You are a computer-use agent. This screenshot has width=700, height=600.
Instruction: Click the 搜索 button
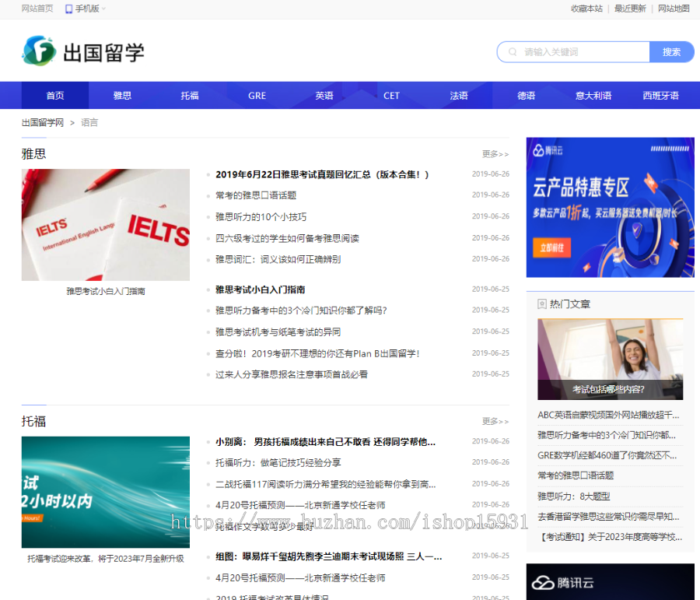coord(671,52)
